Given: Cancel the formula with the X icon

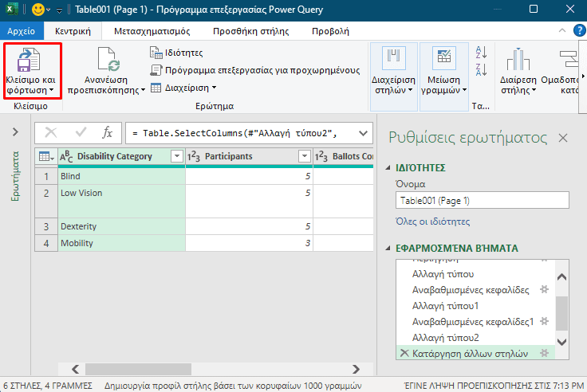Looking at the screenshot, I should pos(50,133).
